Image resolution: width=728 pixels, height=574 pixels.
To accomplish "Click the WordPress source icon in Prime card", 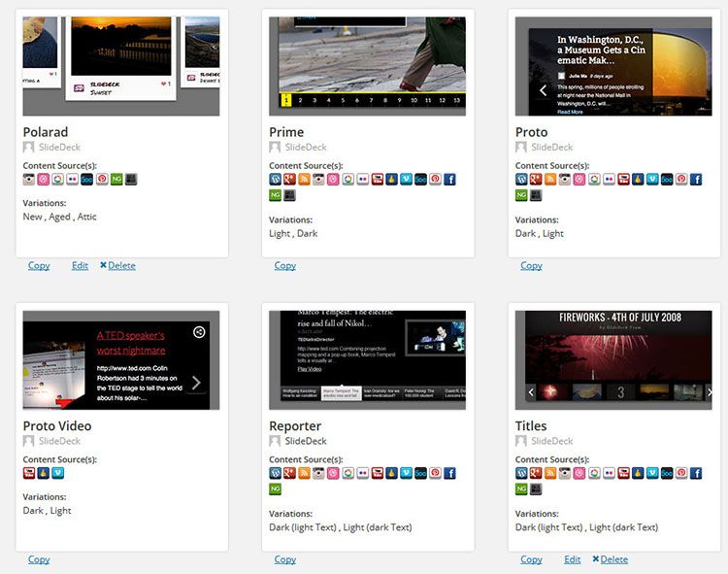I will 275,180.
